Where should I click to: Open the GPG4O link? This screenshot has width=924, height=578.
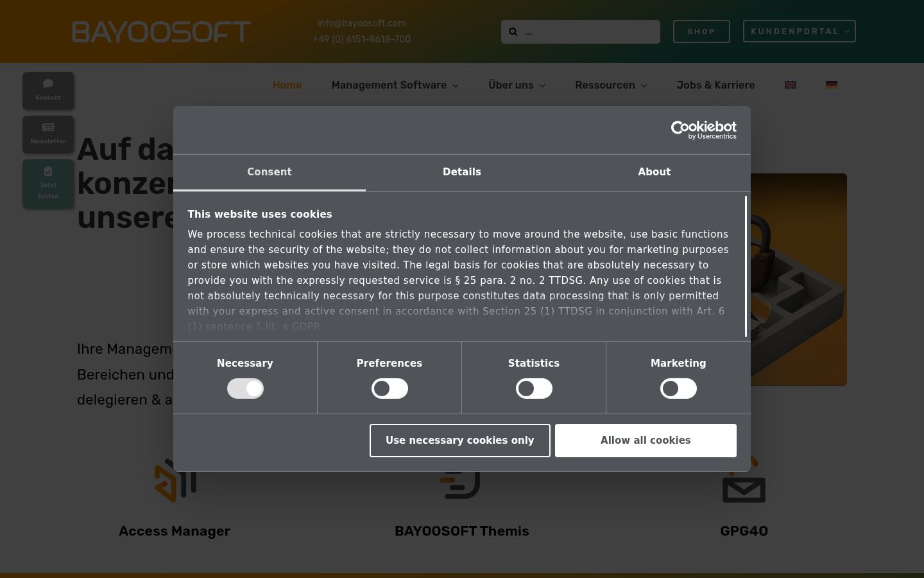click(x=744, y=531)
